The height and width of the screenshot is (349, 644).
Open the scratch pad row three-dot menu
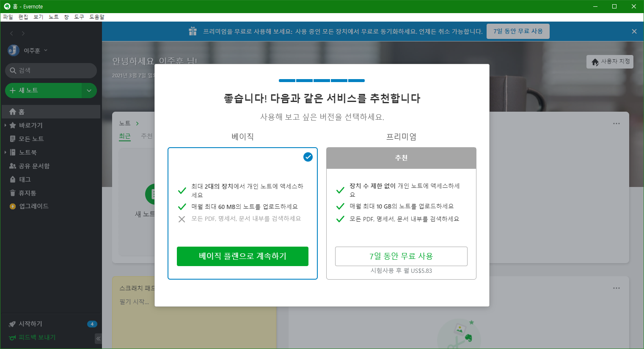(x=616, y=288)
